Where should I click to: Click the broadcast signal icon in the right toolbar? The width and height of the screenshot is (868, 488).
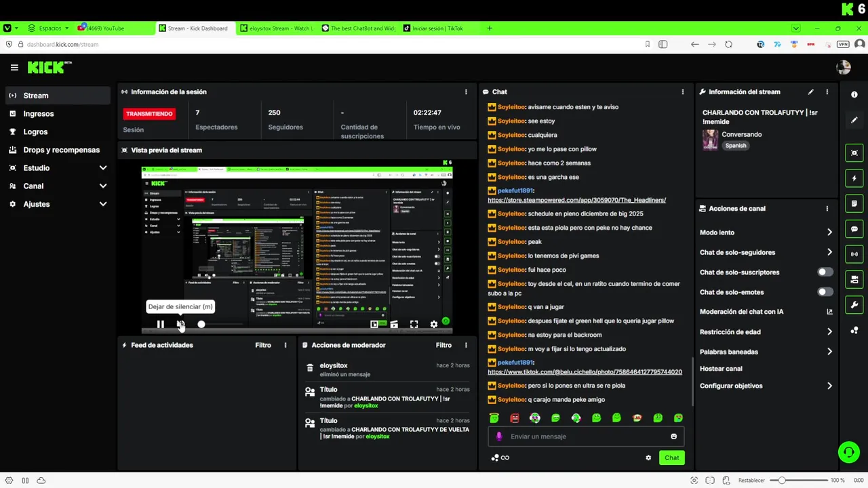[854, 254]
